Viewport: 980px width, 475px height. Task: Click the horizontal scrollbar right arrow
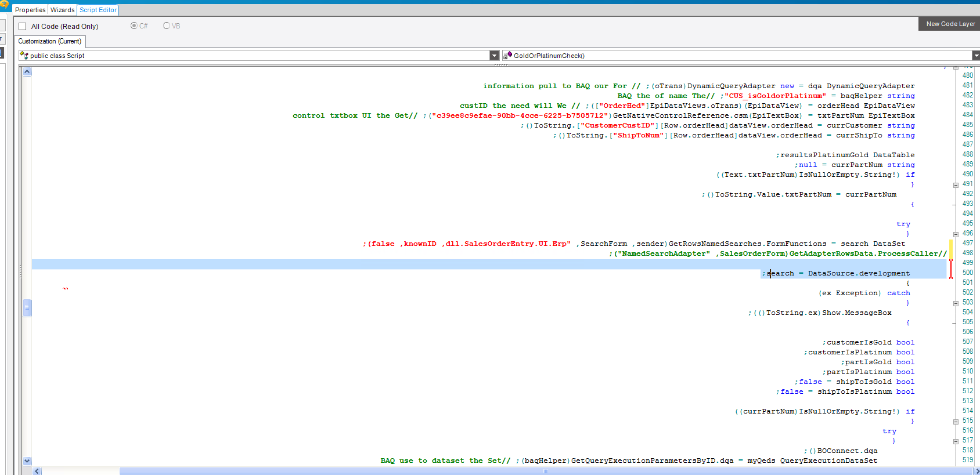click(x=976, y=471)
